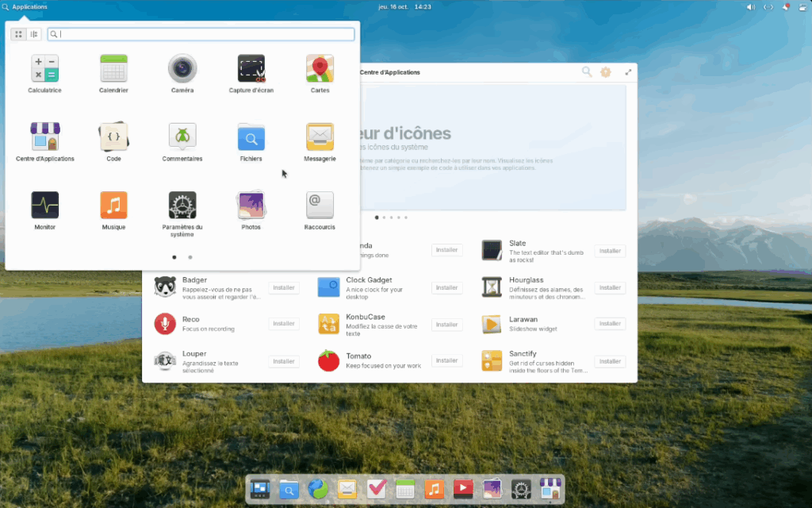The height and width of the screenshot is (508, 812).
Task: Launch the Cartes maps app
Action: [320, 70]
